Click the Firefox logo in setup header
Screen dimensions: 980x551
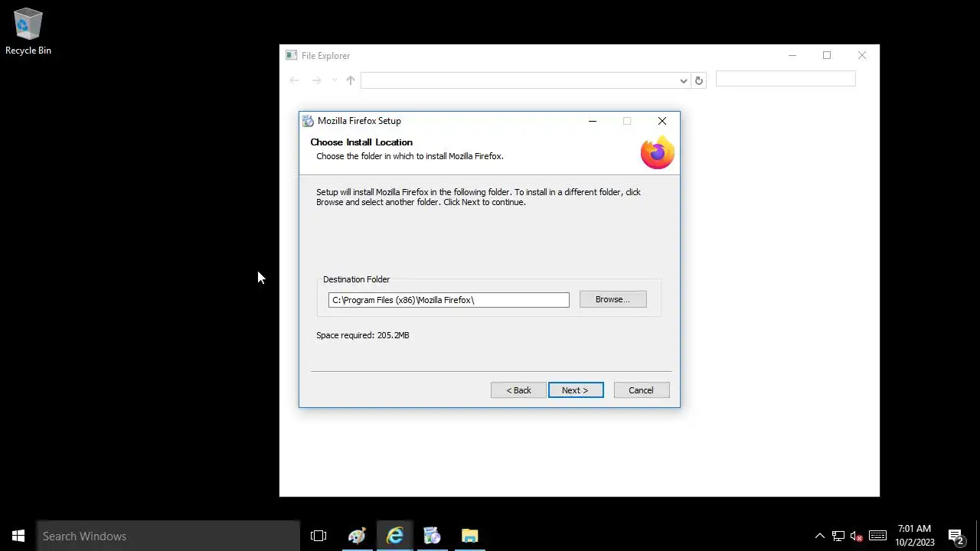657,152
